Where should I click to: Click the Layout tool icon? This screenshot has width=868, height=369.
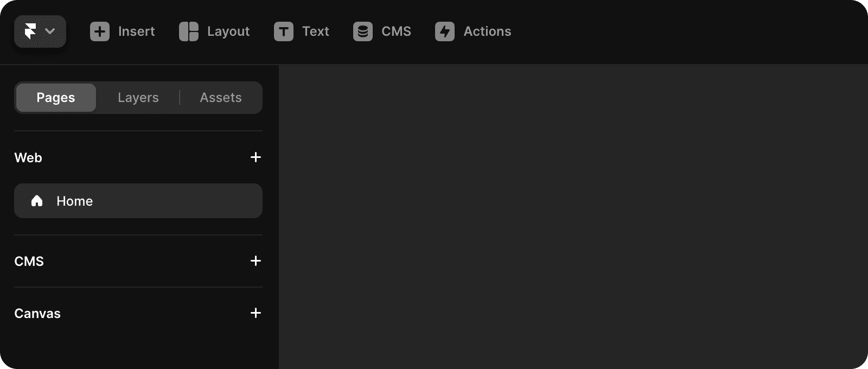(188, 31)
